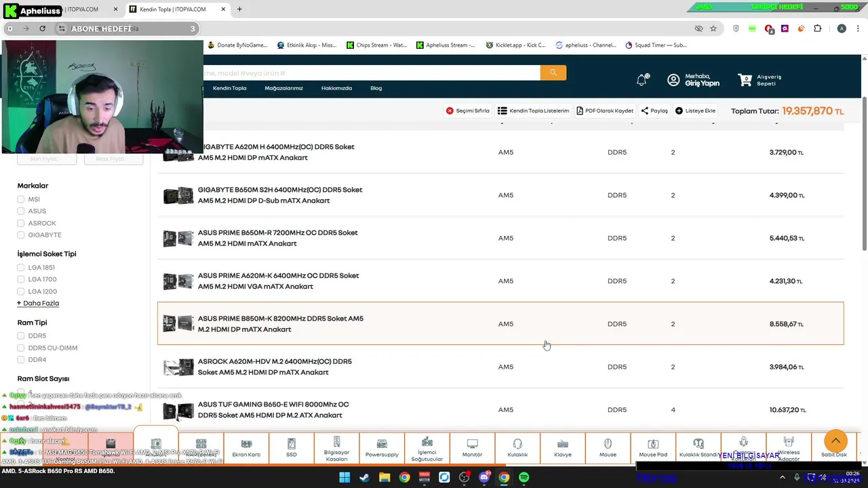Viewport: 868px width, 488px height.
Task: Check the ASUS brand filter
Action: coord(21,211)
